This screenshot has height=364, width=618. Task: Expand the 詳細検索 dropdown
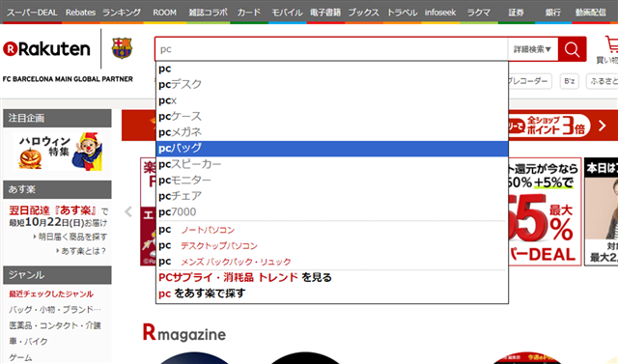[532, 49]
